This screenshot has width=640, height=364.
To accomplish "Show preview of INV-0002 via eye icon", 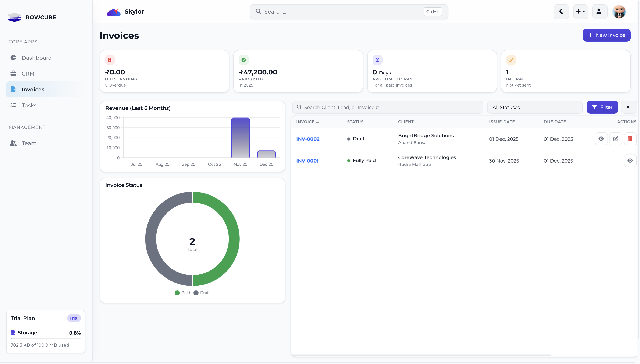I will click(x=601, y=139).
